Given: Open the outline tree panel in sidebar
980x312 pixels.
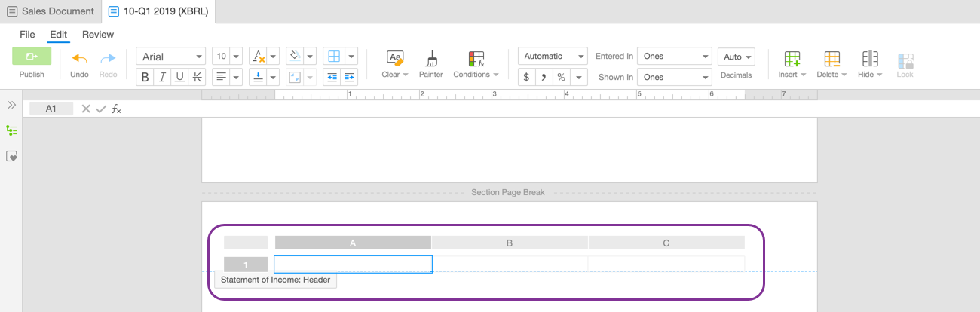Looking at the screenshot, I should point(11,130).
